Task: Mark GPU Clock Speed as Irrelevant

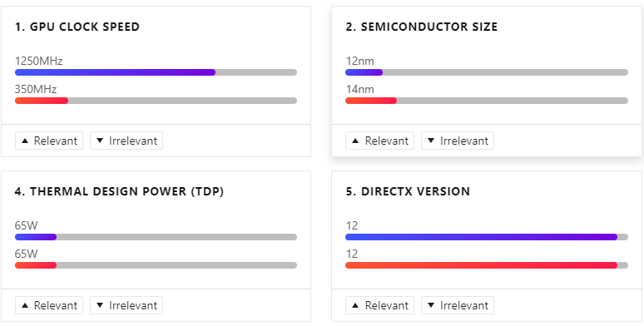Action: tap(126, 141)
